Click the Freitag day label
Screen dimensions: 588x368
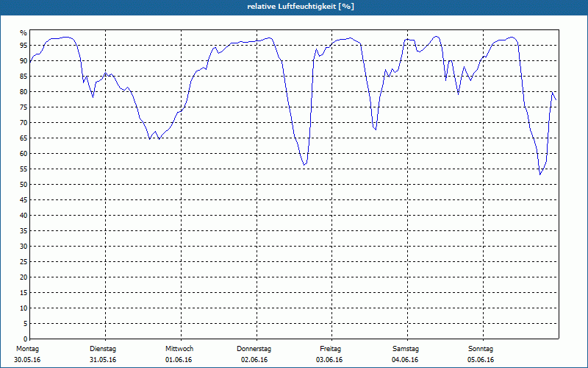click(330, 349)
